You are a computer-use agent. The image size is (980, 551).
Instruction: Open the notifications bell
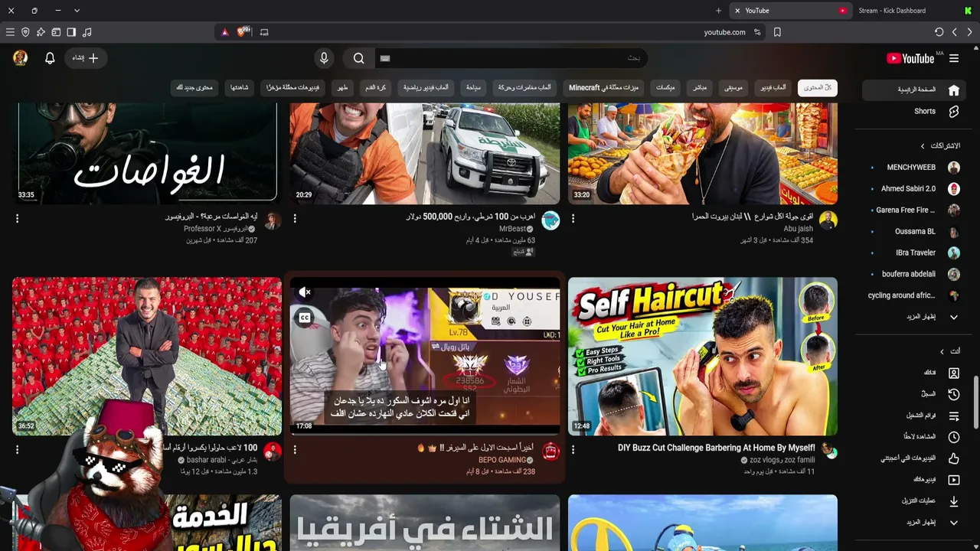point(50,58)
